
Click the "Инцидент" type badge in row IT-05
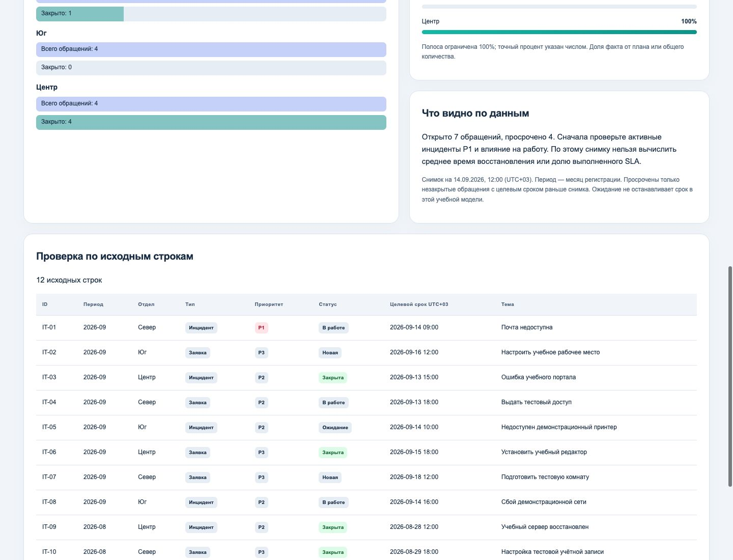pyautogui.click(x=201, y=428)
